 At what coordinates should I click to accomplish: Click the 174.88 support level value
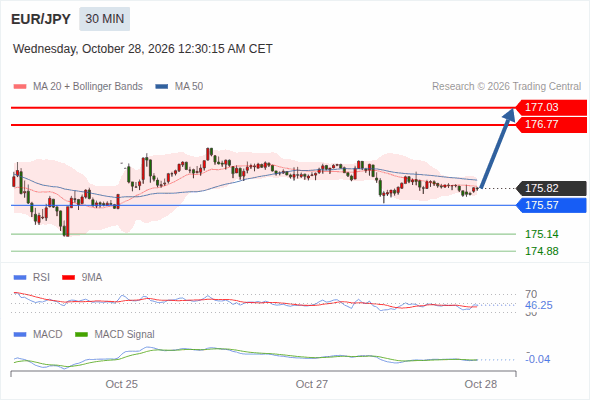click(x=542, y=251)
